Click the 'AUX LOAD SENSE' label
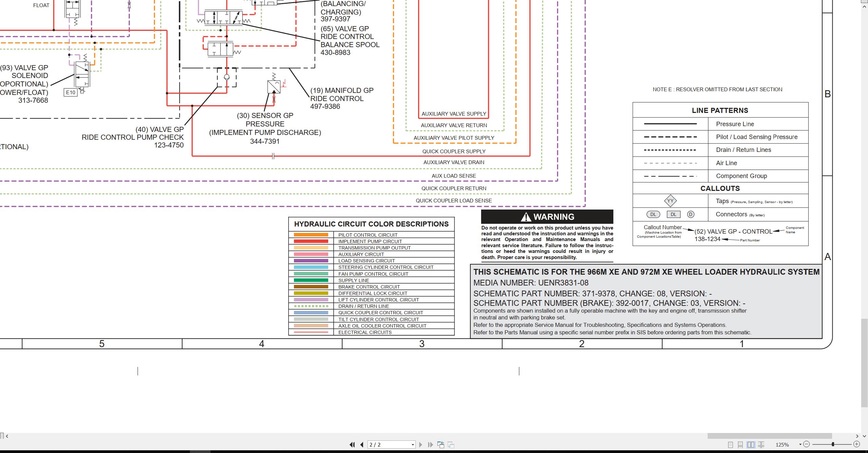The width and height of the screenshot is (868, 453). (454, 176)
